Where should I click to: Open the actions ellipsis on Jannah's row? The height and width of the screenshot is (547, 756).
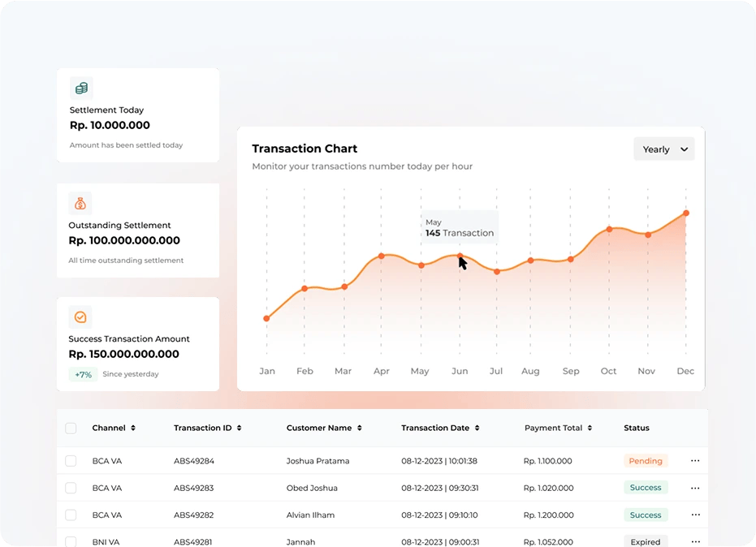click(x=695, y=541)
